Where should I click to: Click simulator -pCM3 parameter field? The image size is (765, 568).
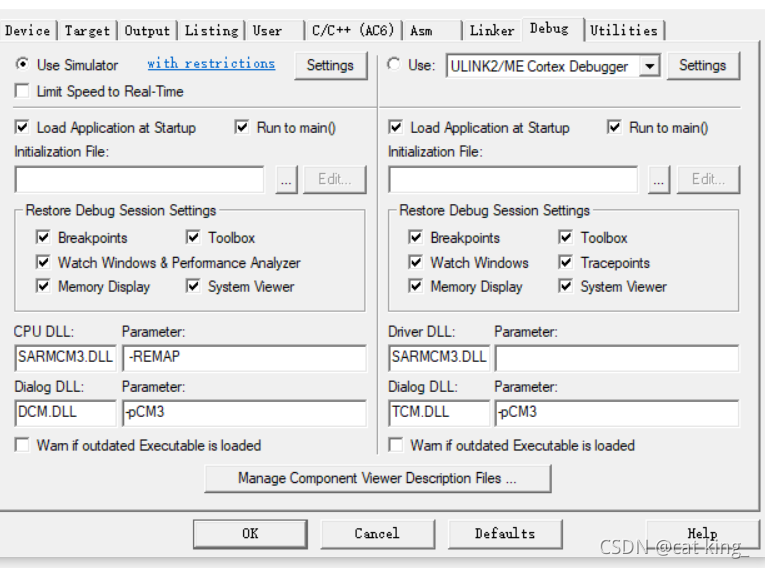coord(244,413)
